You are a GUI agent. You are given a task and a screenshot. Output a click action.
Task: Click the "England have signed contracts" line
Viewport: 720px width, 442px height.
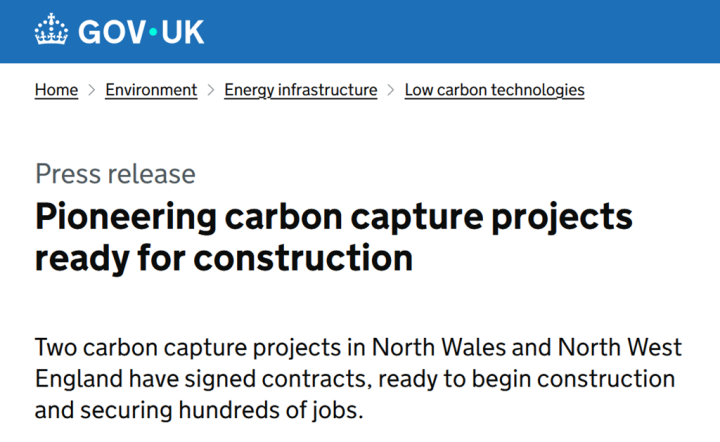pos(354,380)
